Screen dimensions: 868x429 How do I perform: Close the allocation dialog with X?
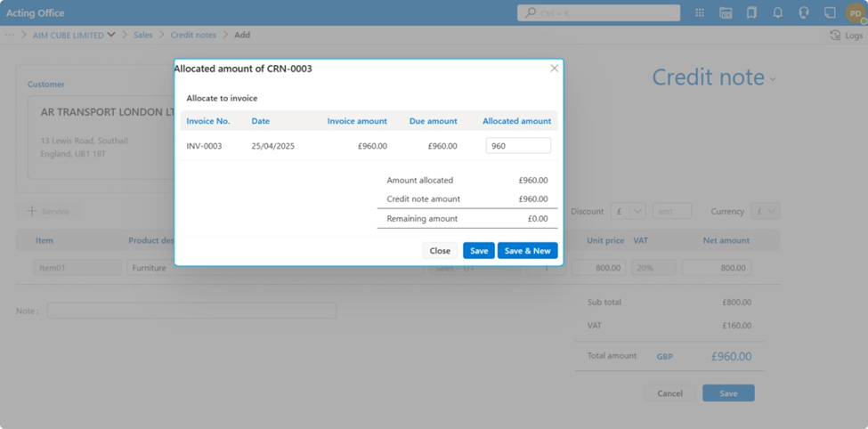(554, 69)
